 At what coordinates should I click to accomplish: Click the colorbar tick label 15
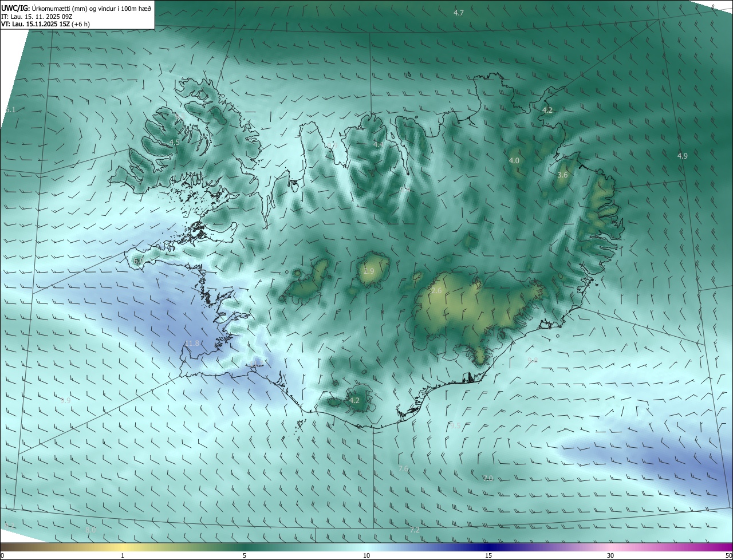488,555
